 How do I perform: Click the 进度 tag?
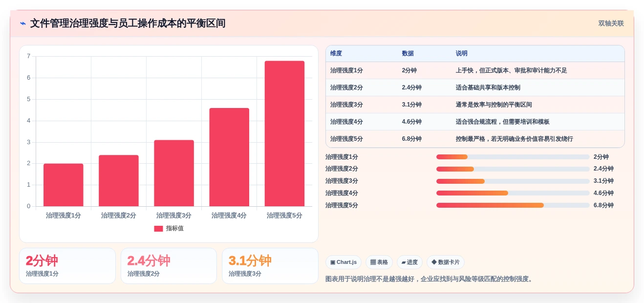409,262
